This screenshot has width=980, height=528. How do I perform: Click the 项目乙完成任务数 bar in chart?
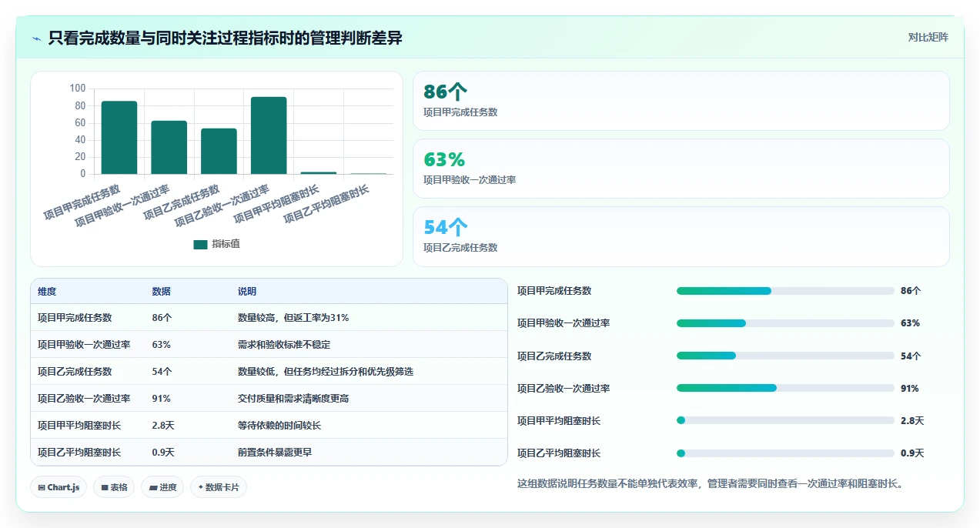coord(219,152)
